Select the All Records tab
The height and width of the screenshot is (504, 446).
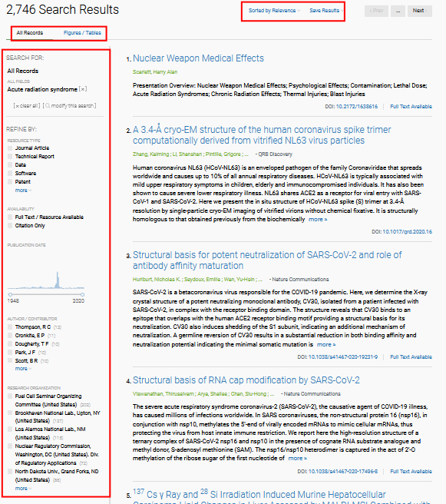pos(29,33)
